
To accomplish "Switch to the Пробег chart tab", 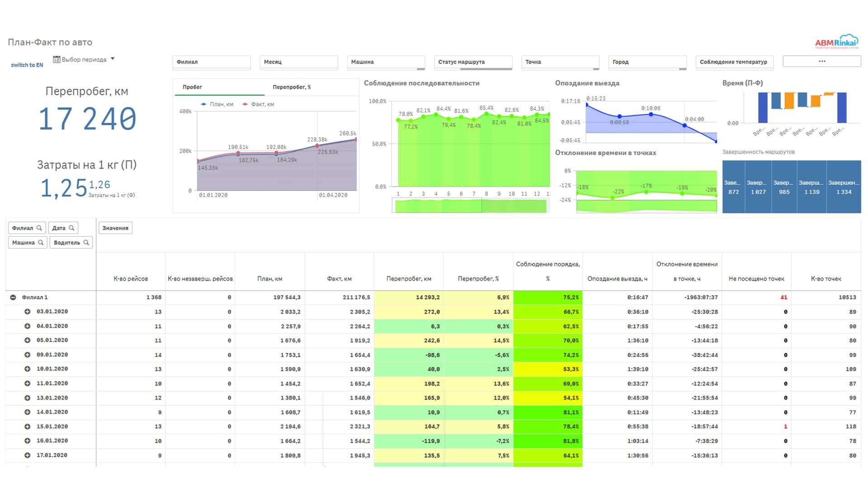I will [220, 87].
